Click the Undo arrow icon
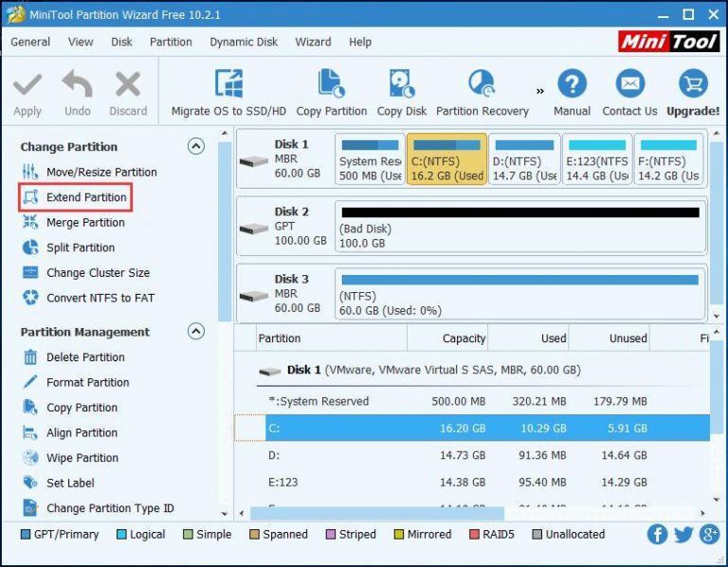728x567 pixels. [x=77, y=83]
